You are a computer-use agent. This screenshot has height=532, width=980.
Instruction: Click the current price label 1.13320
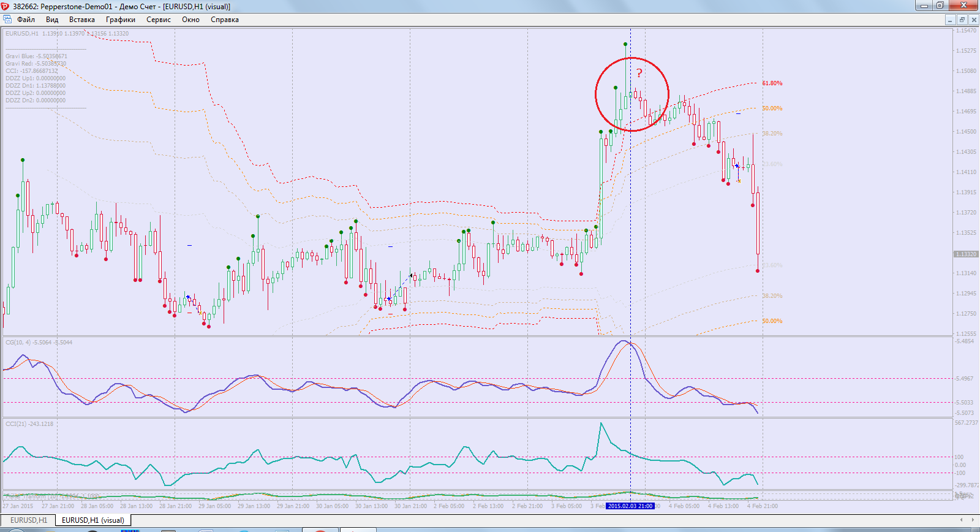pos(966,254)
